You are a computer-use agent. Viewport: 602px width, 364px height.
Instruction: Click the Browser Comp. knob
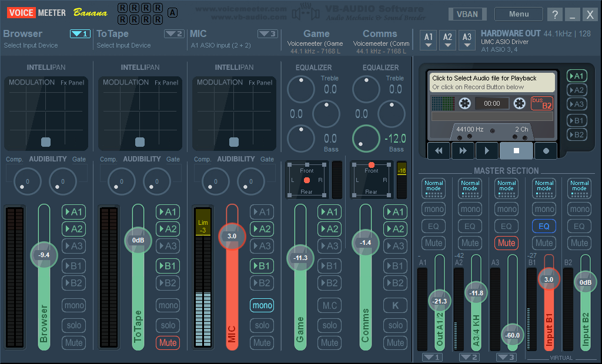[27, 181]
